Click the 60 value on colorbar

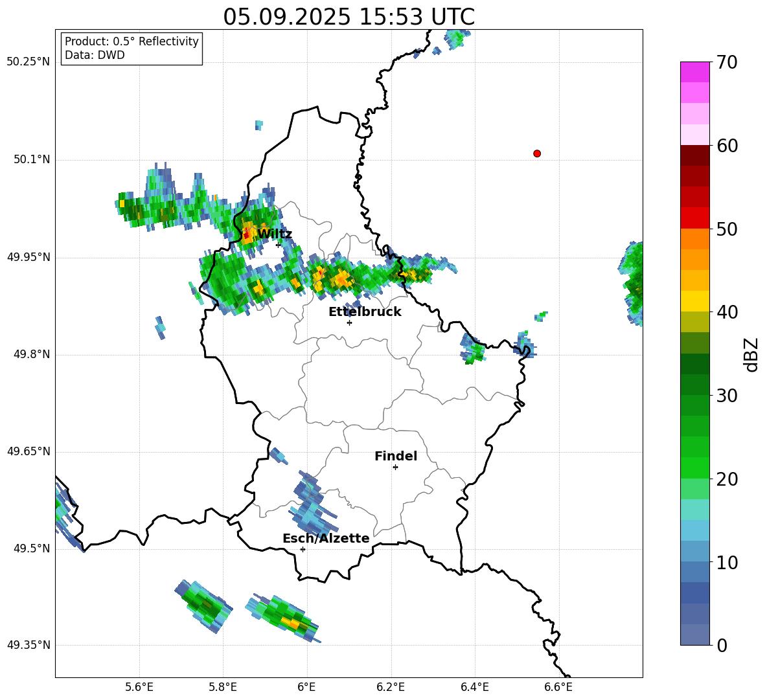pos(726,146)
